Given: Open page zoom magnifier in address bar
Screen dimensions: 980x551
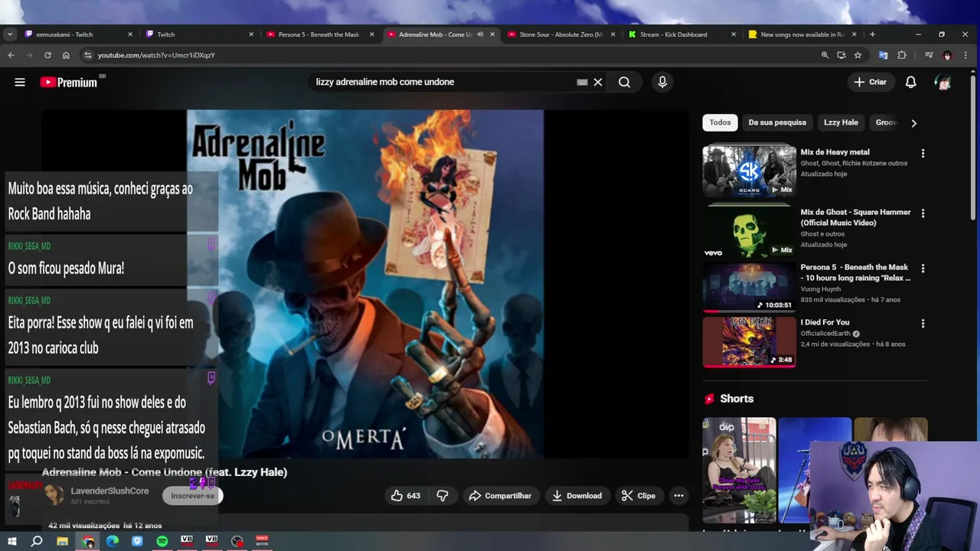Looking at the screenshot, I should click(825, 55).
